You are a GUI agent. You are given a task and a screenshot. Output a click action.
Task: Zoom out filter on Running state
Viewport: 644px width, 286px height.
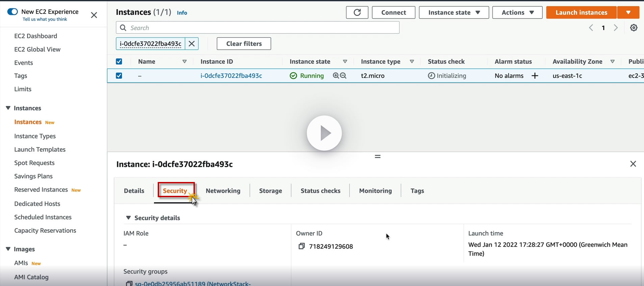(x=343, y=76)
